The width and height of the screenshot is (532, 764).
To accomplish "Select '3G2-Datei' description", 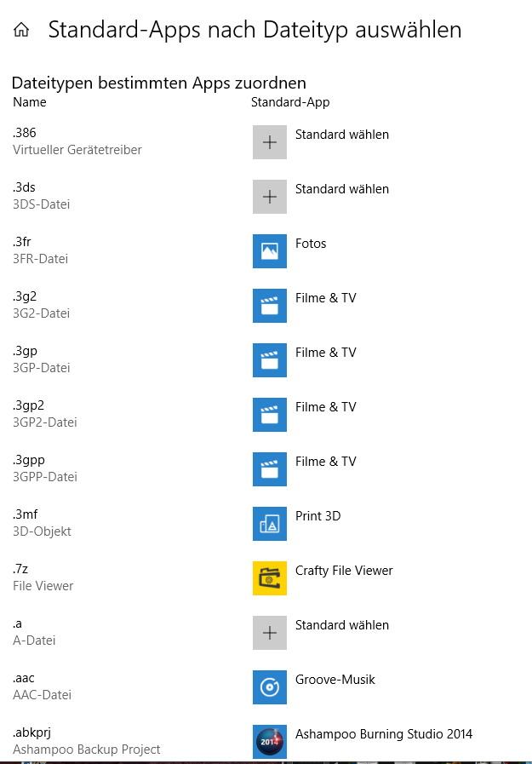I will click(x=42, y=313).
